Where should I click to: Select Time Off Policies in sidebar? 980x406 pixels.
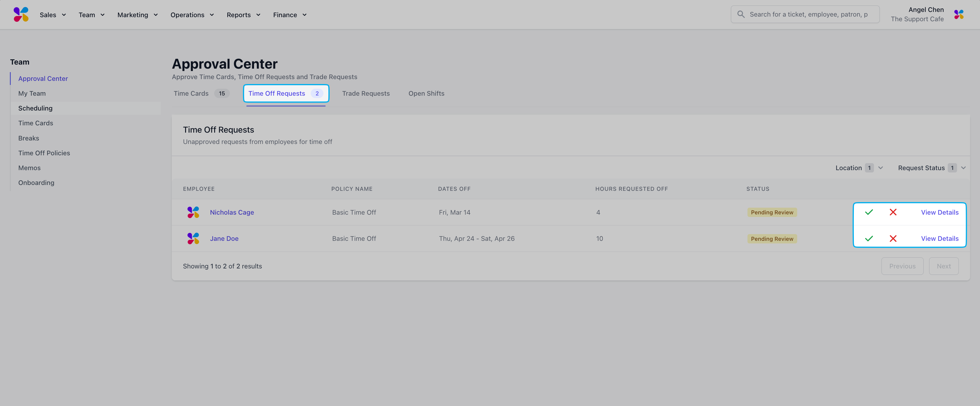click(x=44, y=153)
